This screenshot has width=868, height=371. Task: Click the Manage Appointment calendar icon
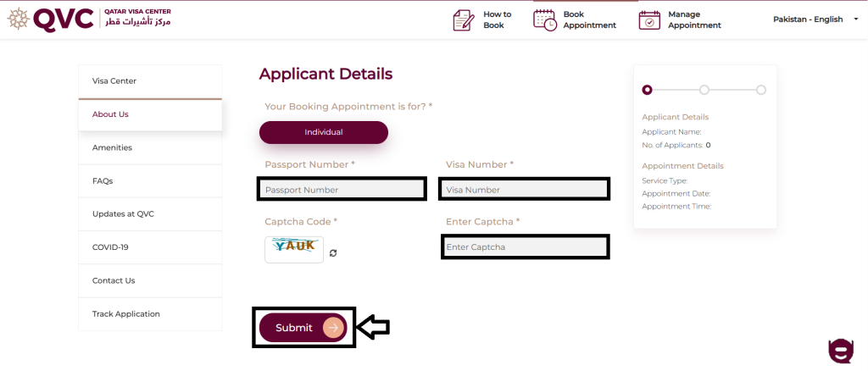[649, 19]
